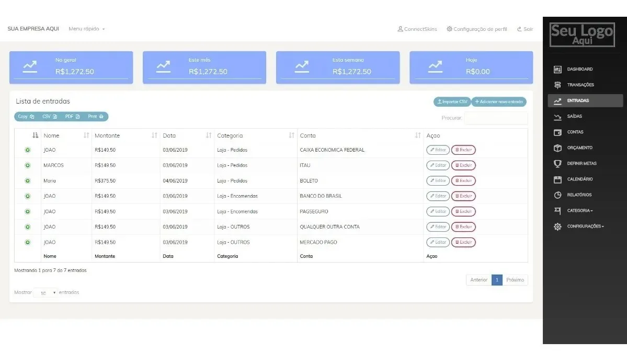The height and width of the screenshot is (364, 627).
Task: Click the Procurar search field
Action: 496,118
